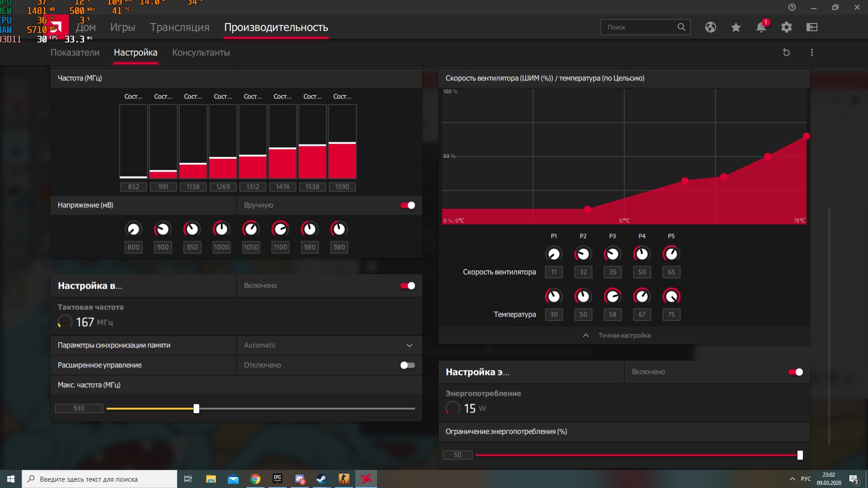Switch to the Показатели tab
The image size is (868, 488).
tap(75, 52)
